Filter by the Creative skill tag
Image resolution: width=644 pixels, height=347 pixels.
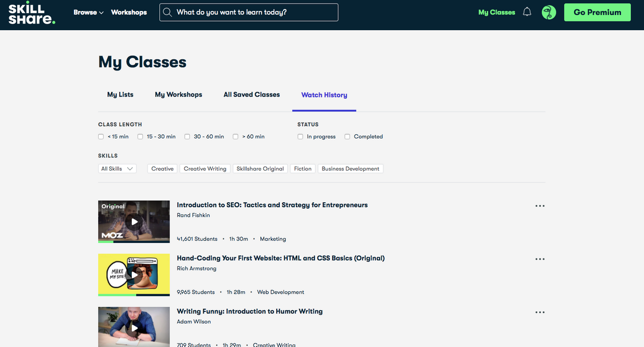click(x=163, y=169)
